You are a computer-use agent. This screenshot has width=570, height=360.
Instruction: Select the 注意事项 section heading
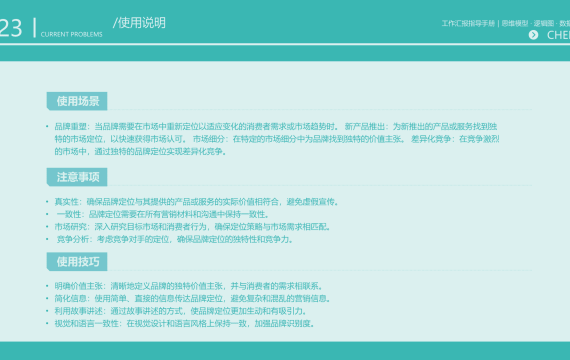click(x=77, y=177)
